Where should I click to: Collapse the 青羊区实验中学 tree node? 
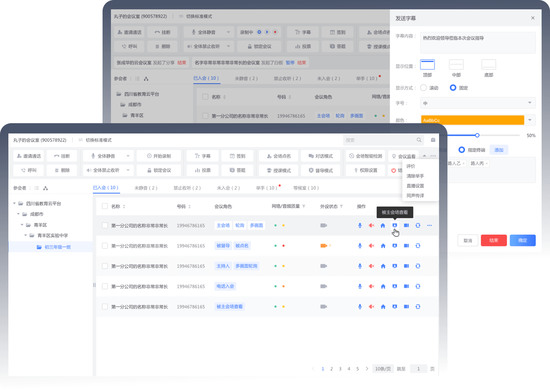pyautogui.click(x=26, y=235)
